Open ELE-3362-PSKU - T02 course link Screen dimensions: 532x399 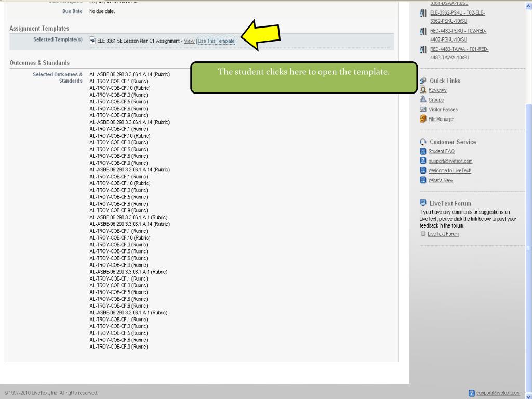coord(457,17)
